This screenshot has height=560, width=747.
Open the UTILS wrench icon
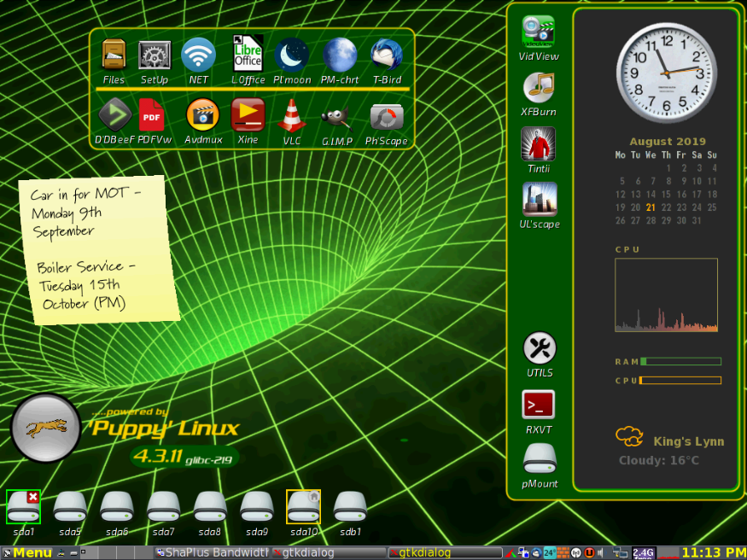click(540, 348)
